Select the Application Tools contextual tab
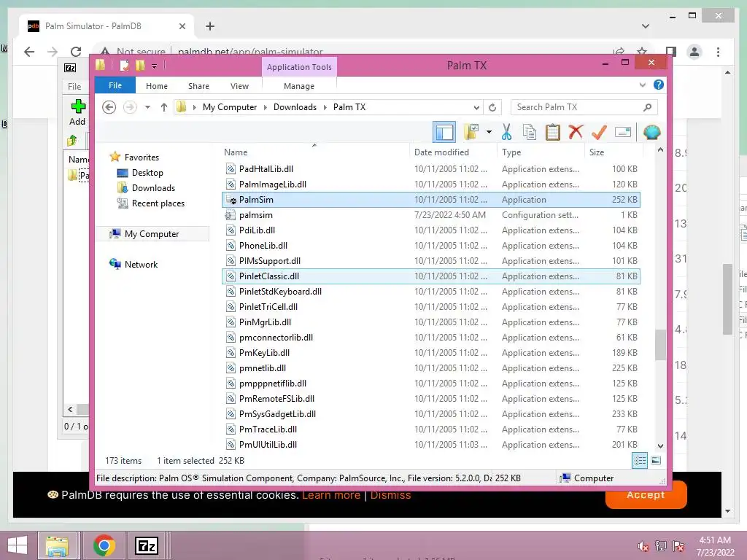Image resolution: width=747 pixels, height=560 pixels. coord(299,67)
